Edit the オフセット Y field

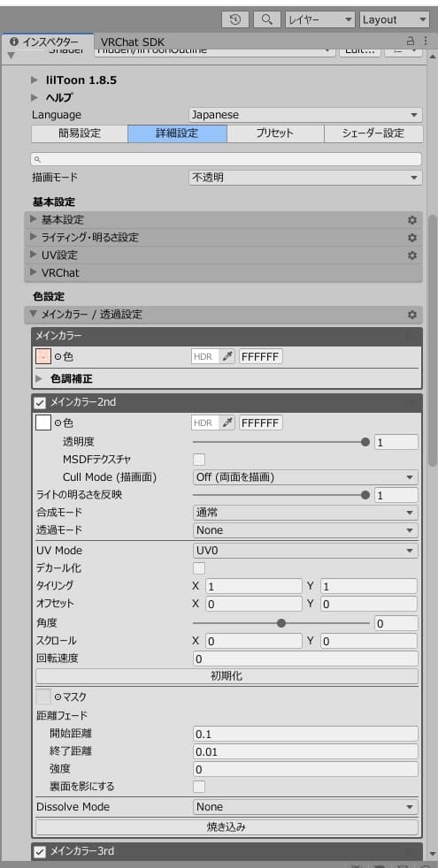pos(369,604)
